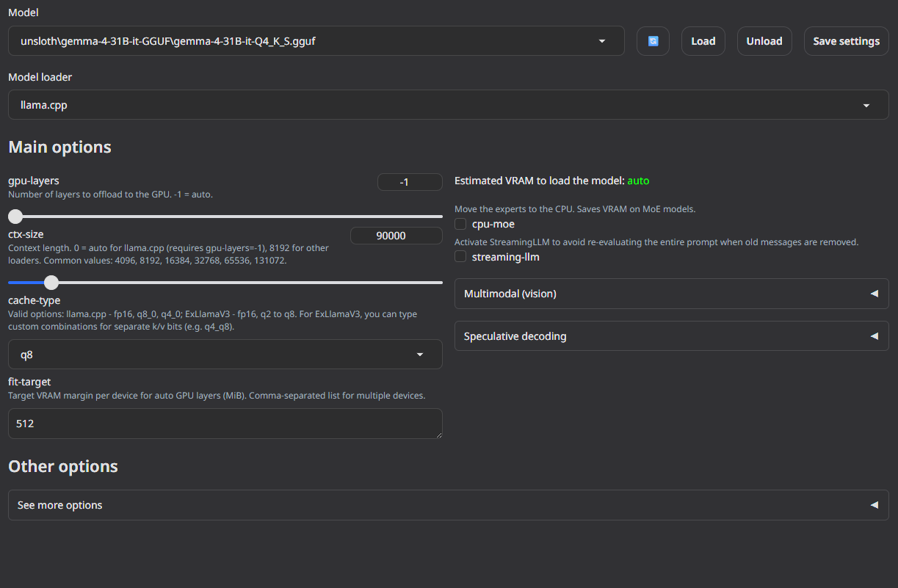Click the fit-target label text
The height and width of the screenshot is (588, 898).
coord(29,382)
